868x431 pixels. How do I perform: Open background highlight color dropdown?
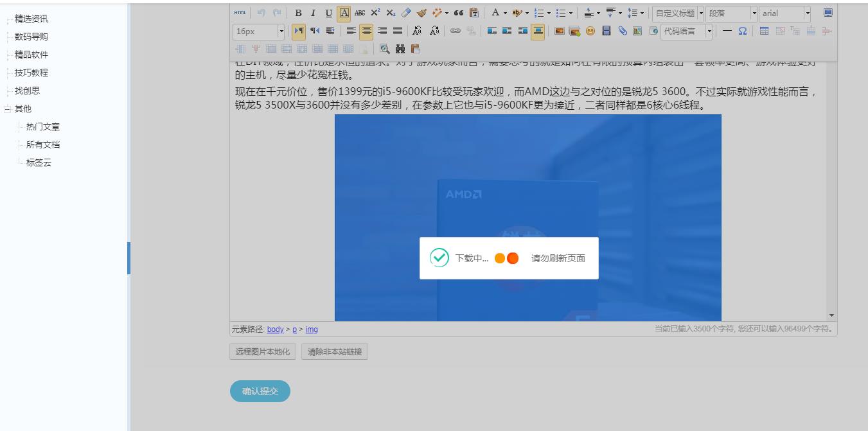527,13
